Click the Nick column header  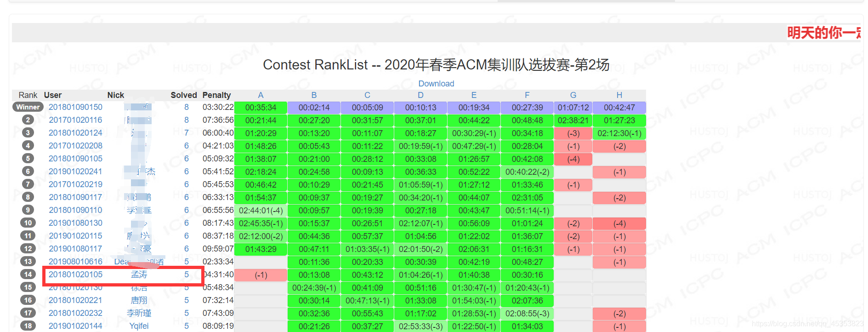pos(116,95)
